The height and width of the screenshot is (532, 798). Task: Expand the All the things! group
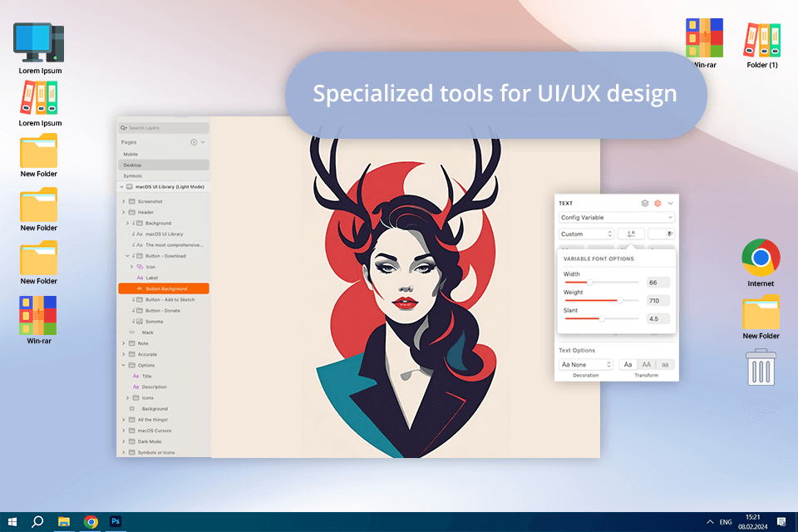123,420
